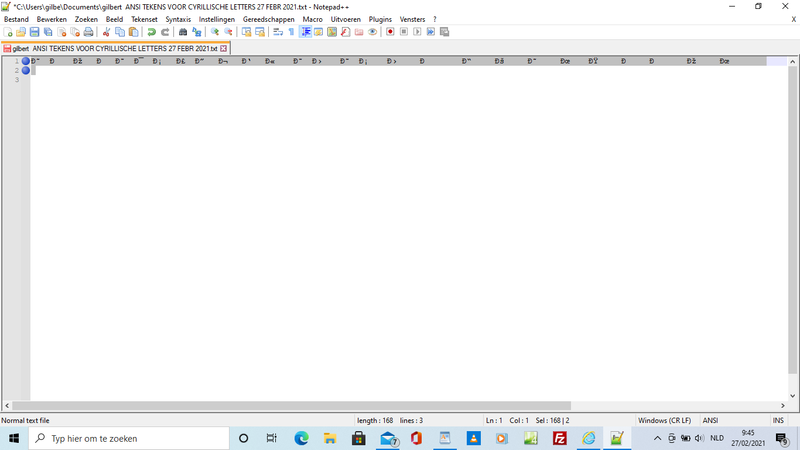800x450 pixels.
Task: Open Microsoft Edge from the taskbar
Action: pos(302,438)
